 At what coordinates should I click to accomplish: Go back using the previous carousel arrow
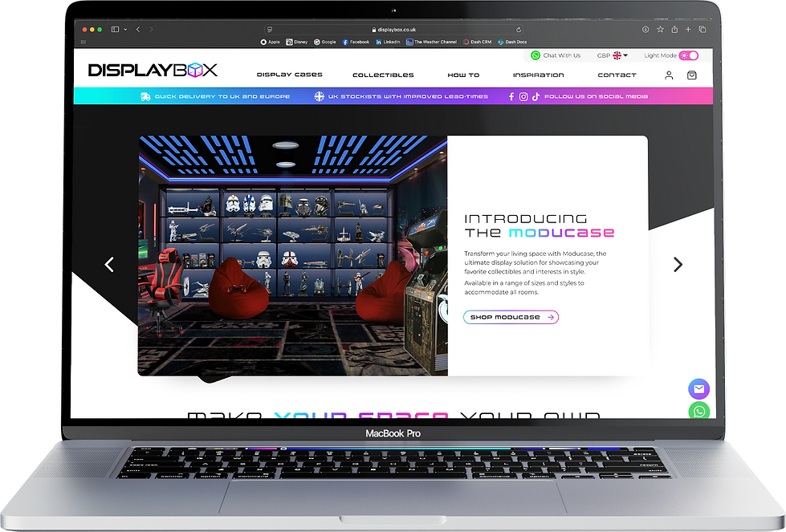point(109,264)
